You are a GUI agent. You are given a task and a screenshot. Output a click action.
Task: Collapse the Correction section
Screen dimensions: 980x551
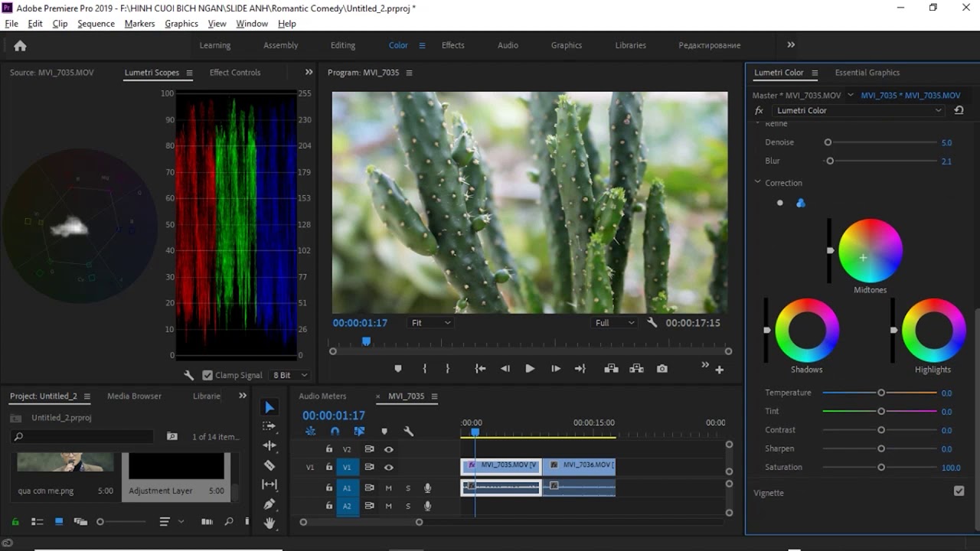pyautogui.click(x=758, y=183)
